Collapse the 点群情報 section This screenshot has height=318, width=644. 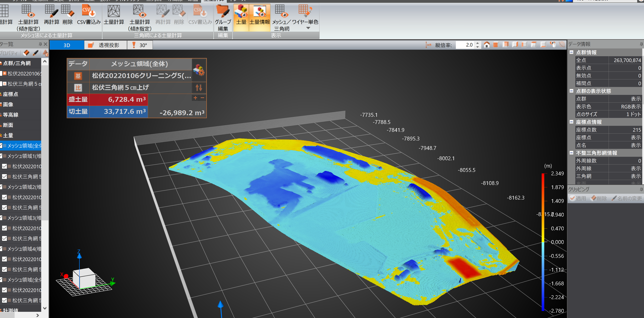coord(571,52)
